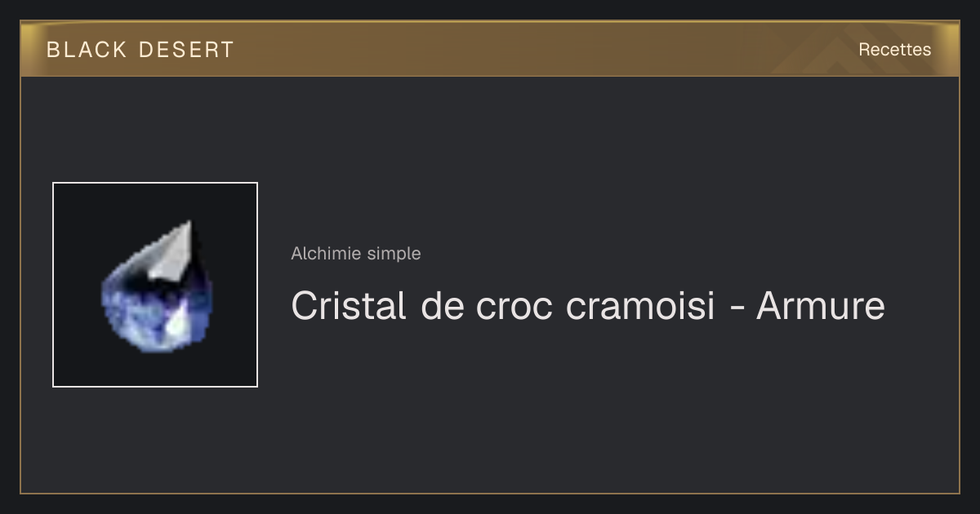This screenshot has height=514, width=980.
Task: Click the BLACK DESERT site title
Action: point(140,50)
